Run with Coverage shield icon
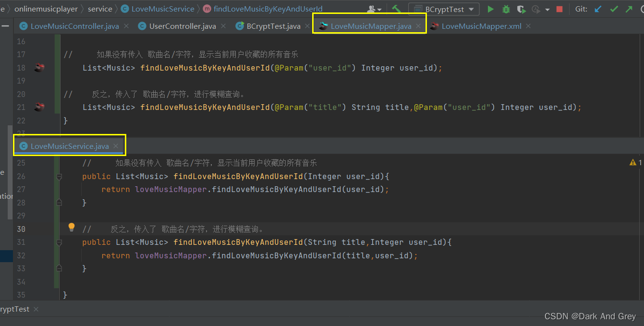The width and height of the screenshot is (644, 326). tap(521, 9)
